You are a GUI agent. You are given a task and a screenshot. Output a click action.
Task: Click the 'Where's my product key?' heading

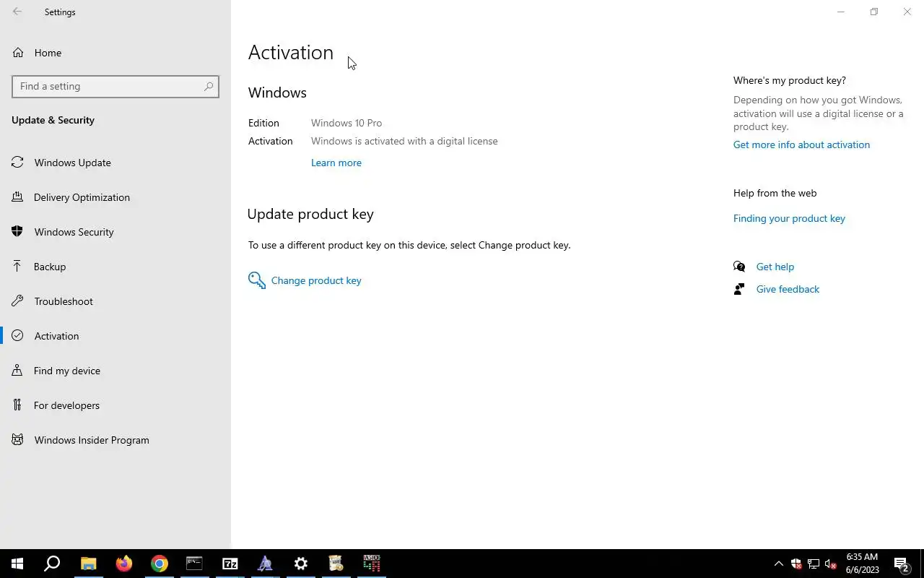[790, 80]
